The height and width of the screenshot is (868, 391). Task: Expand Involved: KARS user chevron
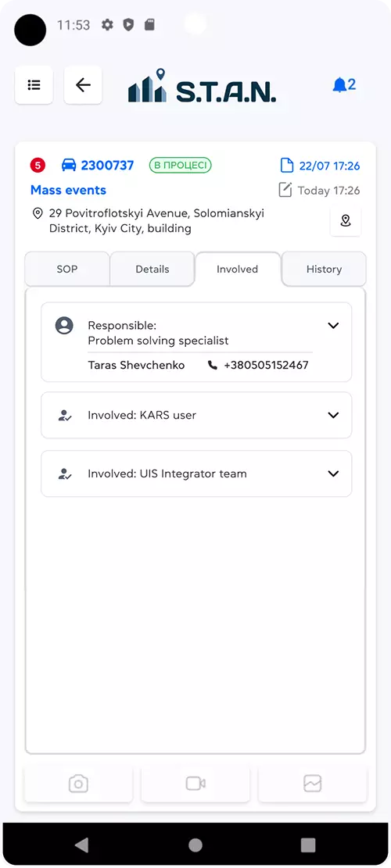tap(333, 415)
